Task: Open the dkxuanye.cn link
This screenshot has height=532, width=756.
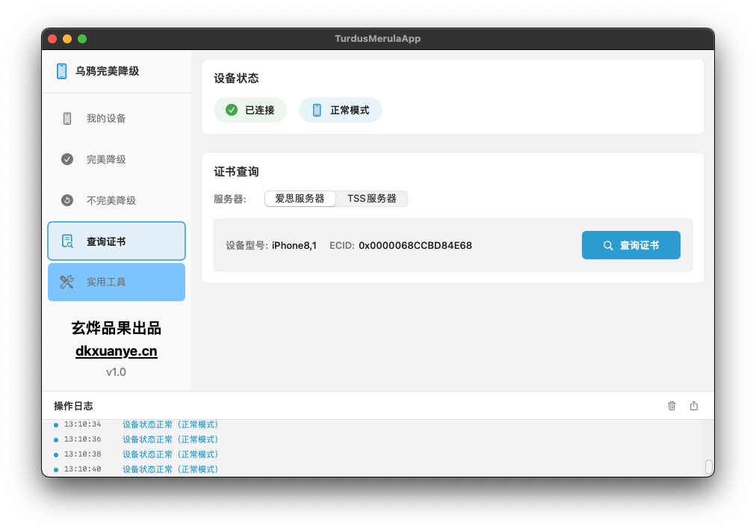Action: click(117, 351)
